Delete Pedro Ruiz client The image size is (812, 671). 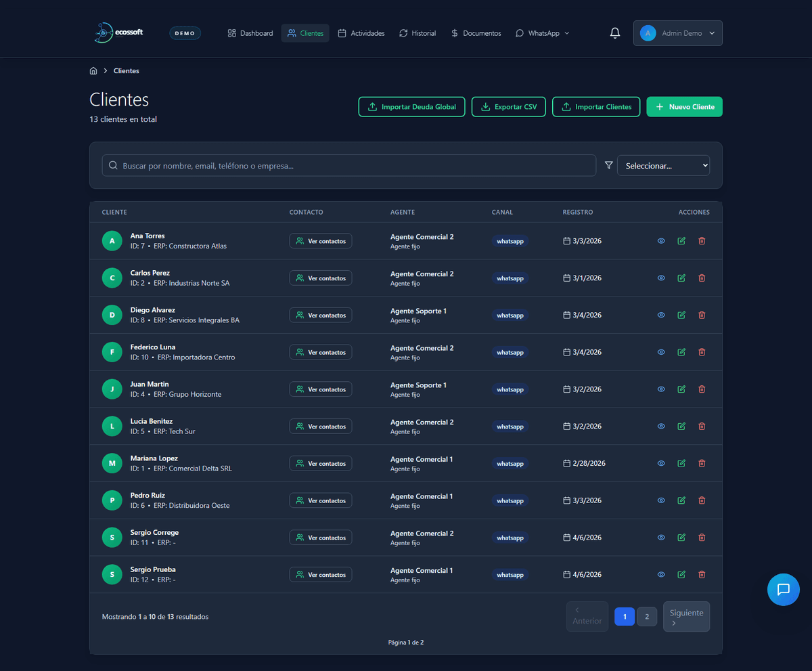coord(702,500)
